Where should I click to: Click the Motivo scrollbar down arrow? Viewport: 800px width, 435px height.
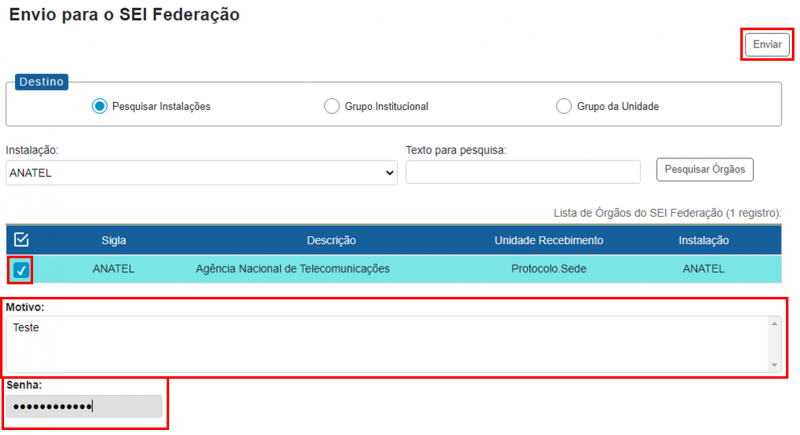pyautogui.click(x=774, y=364)
